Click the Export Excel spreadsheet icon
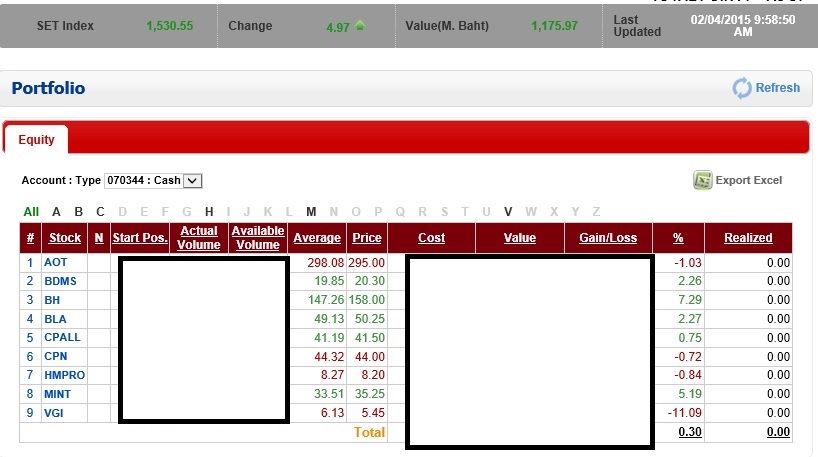Screen dimensions: 818x457 coord(702,181)
